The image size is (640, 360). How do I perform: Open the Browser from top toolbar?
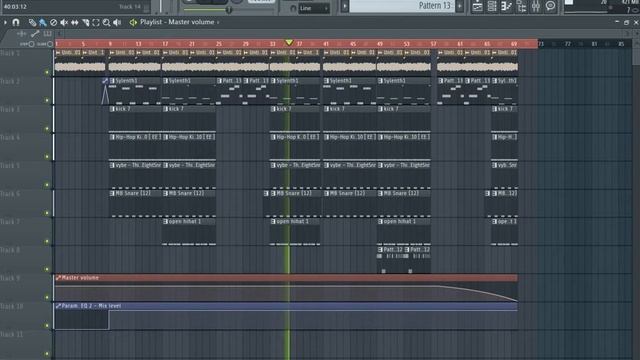point(521,6)
